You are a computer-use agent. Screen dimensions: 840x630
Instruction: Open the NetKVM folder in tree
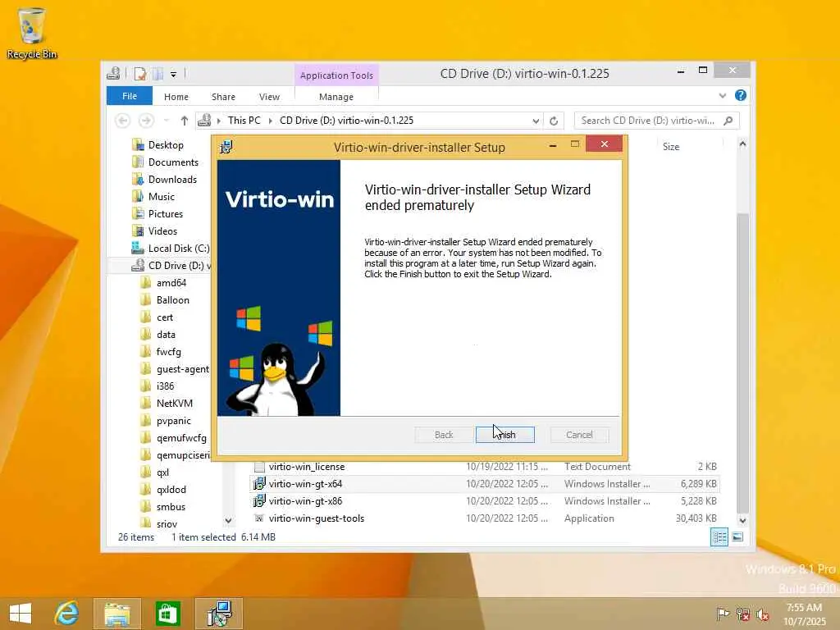point(174,403)
